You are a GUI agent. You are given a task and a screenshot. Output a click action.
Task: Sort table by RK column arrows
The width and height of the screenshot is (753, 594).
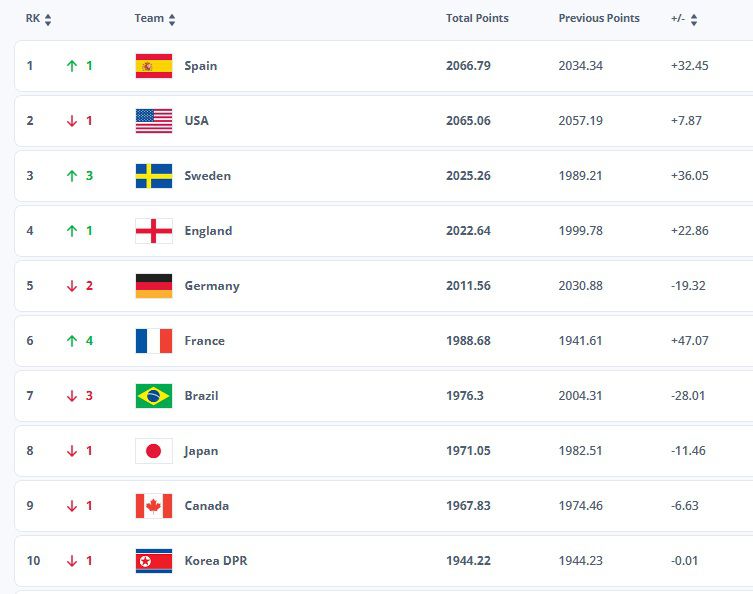point(48,19)
